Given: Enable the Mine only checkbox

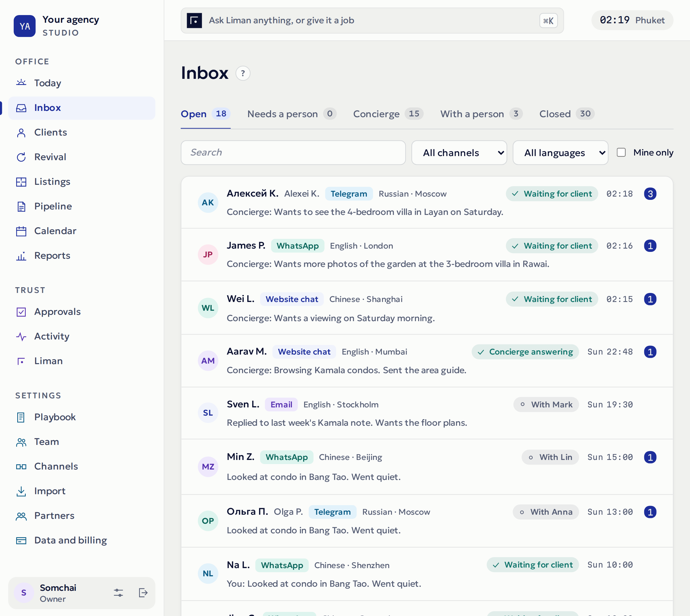Looking at the screenshot, I should point(621,152).
